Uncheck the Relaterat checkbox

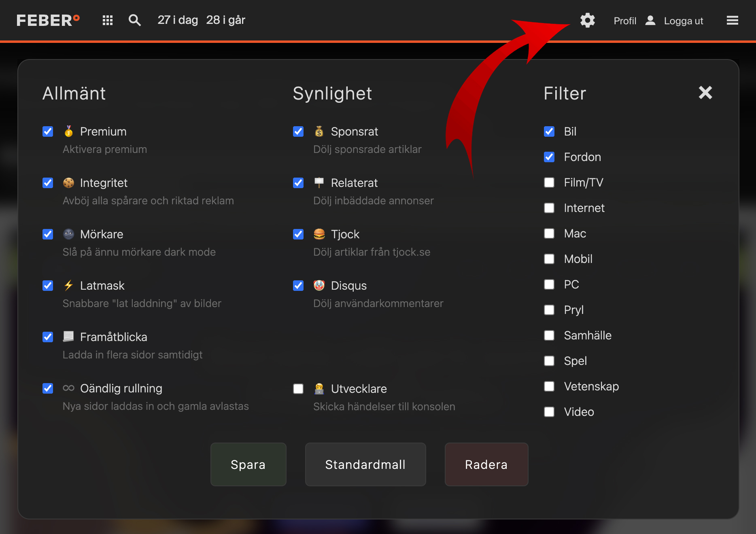tap(298, 183)
